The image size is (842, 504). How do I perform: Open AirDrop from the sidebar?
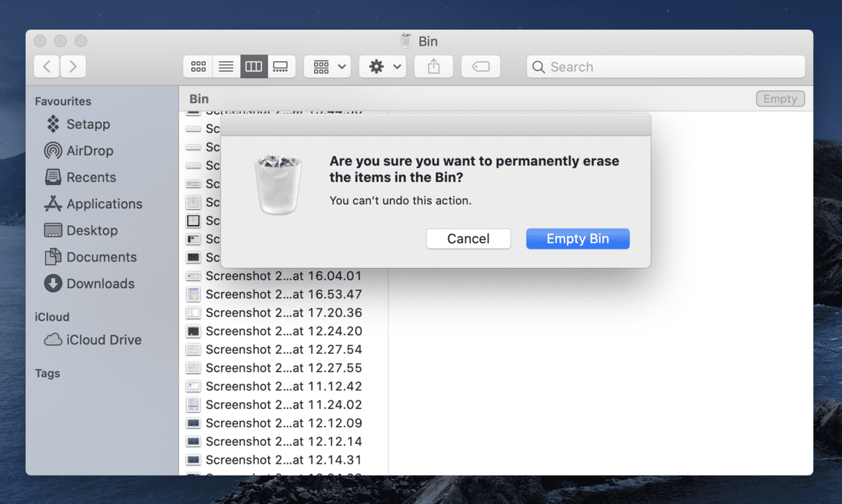[89, 151]
